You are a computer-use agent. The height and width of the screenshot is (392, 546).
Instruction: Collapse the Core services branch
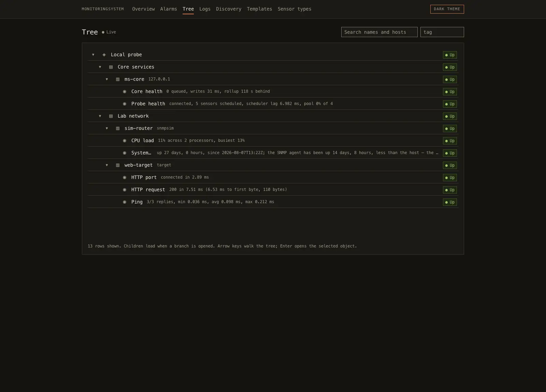click(100, 67)
